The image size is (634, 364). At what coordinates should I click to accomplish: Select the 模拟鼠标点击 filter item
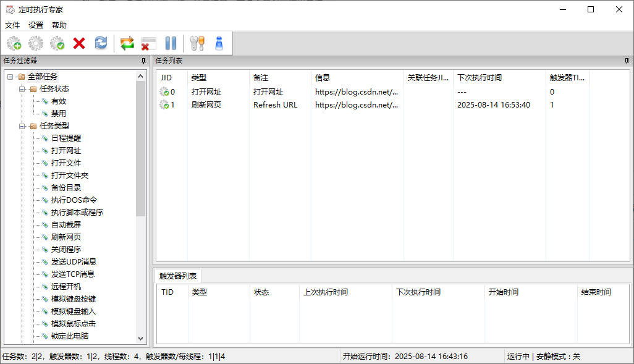(x=74, y=324)
